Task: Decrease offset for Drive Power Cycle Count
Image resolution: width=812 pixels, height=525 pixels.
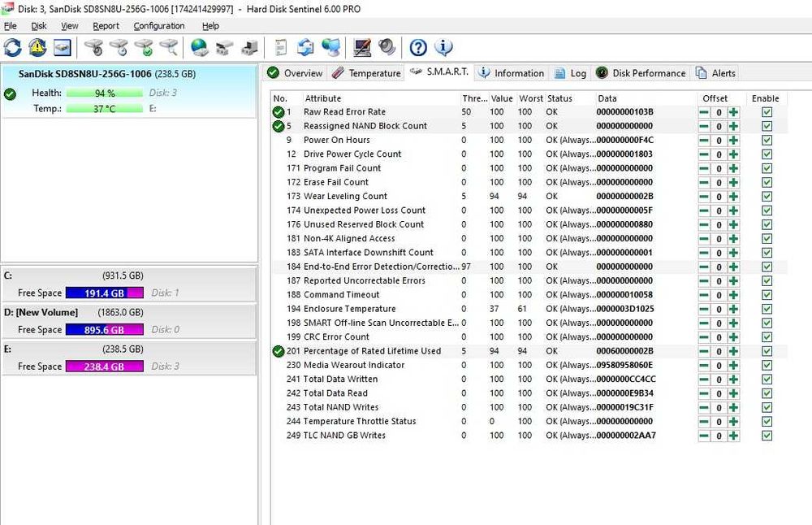Action: (704, 154)
